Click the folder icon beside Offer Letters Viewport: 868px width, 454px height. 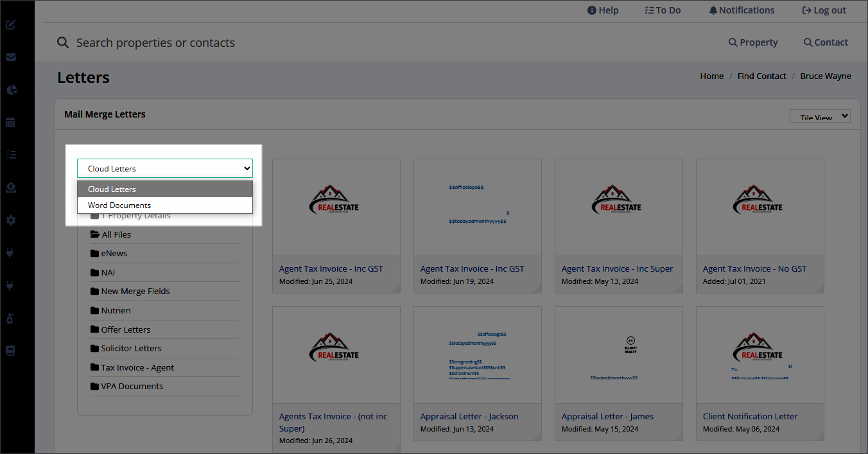coord(95,329)
